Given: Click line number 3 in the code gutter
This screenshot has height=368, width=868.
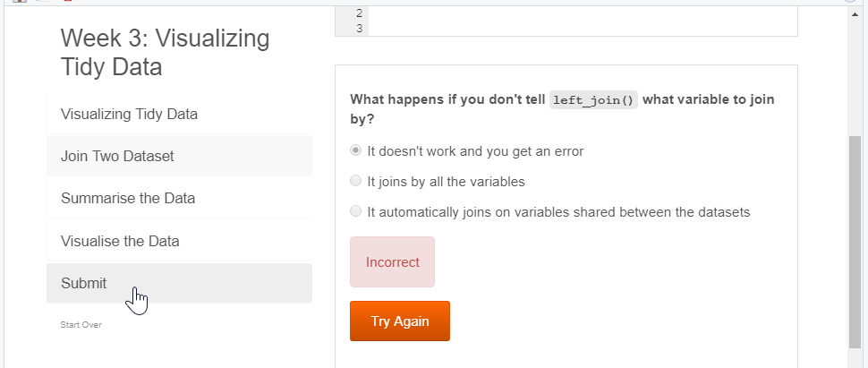Looking at the screenshot, I should pyautogui.click(x=359, y=29).
